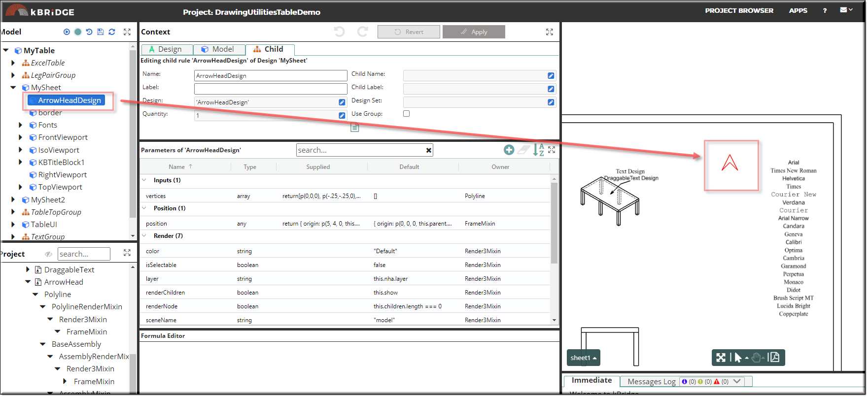
Task: Click the Project panel search field
Action: point(84,254)
